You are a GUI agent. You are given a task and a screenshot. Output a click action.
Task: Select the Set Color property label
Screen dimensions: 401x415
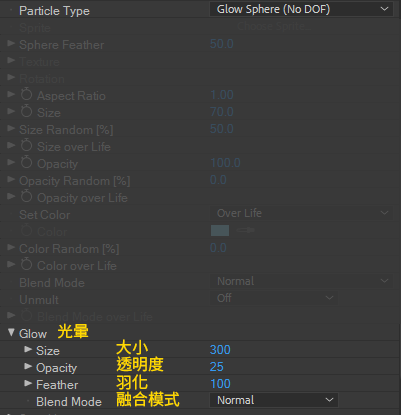click(45, 215)
